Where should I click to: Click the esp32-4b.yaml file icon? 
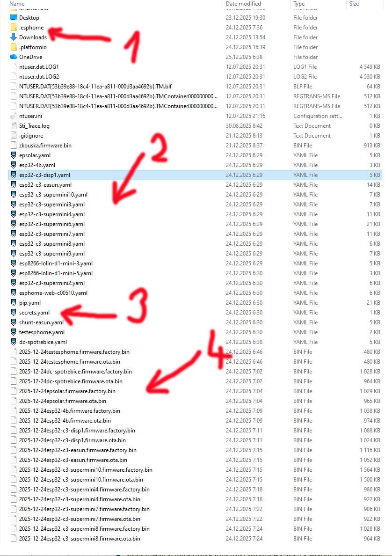pyautogui.click(x=14, y=165)
